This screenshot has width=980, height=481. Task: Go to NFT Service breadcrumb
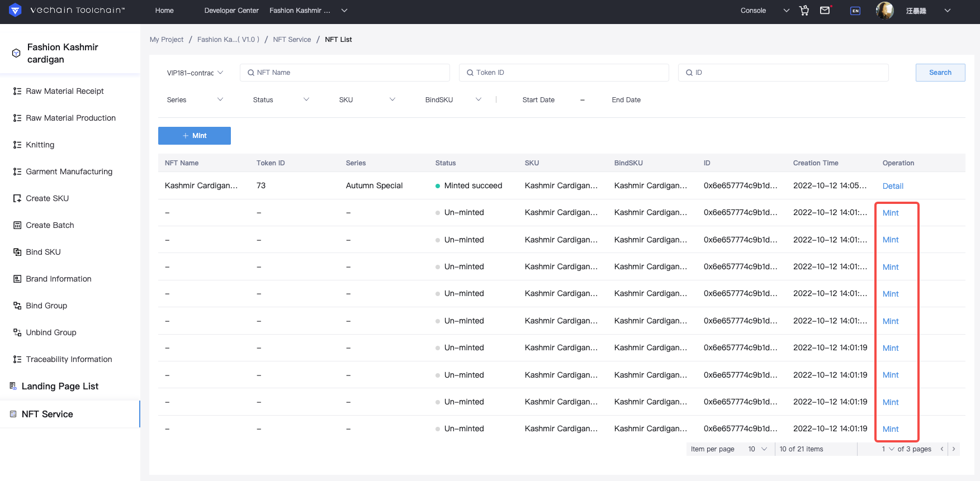pos(292,40)
